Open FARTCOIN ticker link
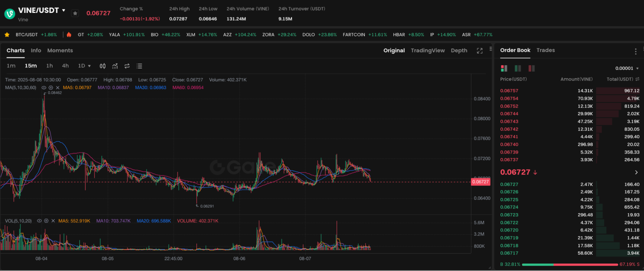644x271 pixels. click(x=365, y=35)
